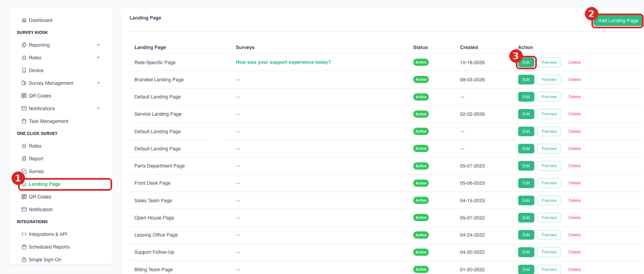644x274 pixels.
Task: Preview the Support Follow-Up page
Action: (x=549, y=252)
